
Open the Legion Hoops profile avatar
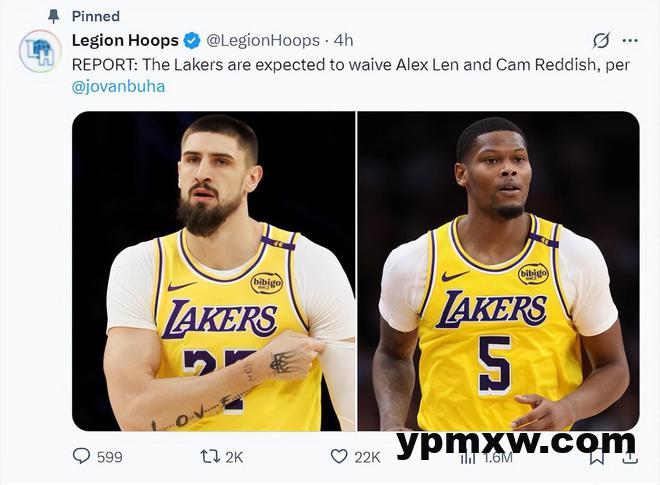(x=40, y=51)
